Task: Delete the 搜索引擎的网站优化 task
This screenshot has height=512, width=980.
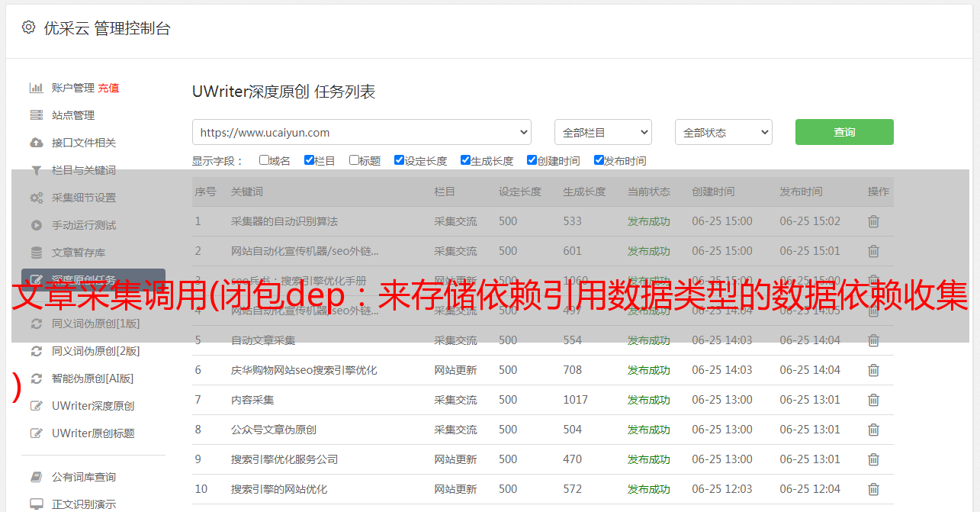Action: coord(874,489)
